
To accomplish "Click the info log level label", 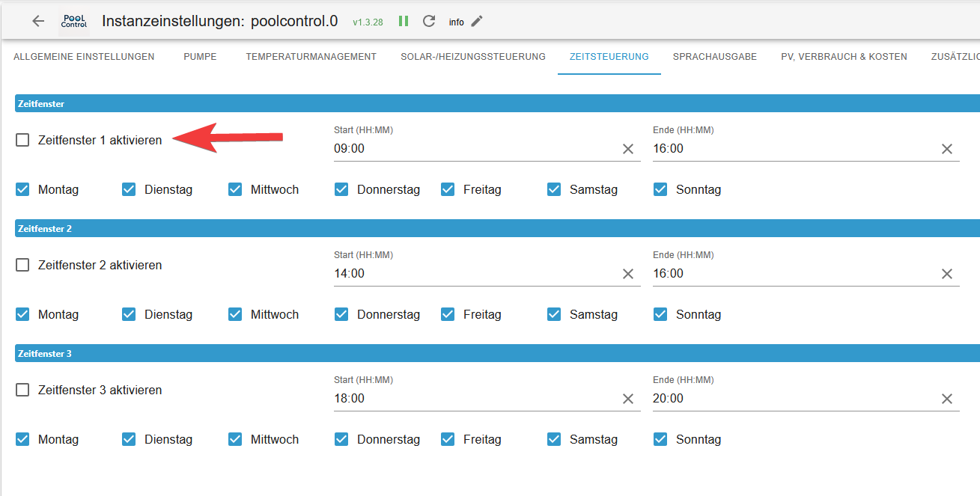I will point(457,22).
